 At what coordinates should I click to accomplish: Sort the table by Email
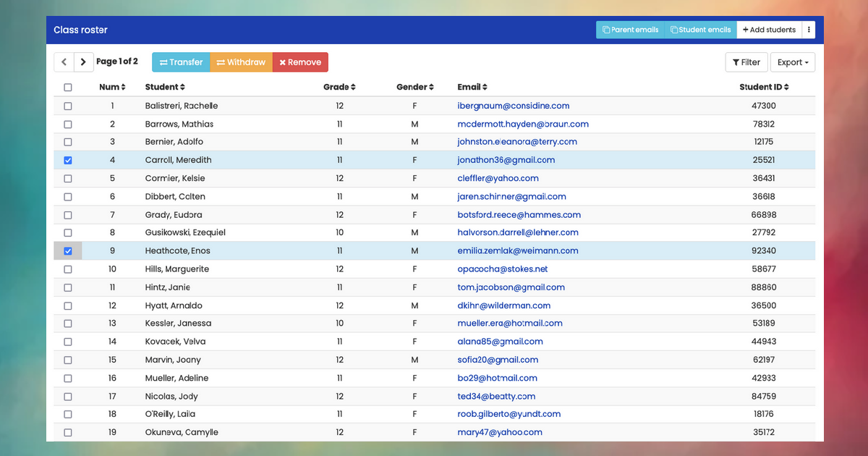click(x=472, y=87)
